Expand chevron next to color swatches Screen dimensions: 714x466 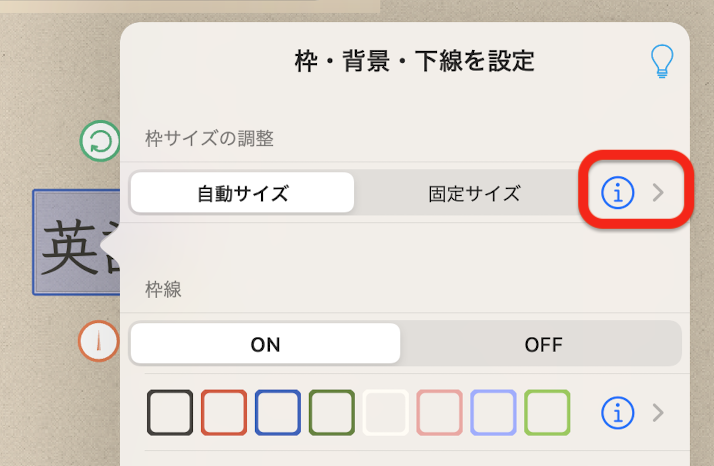(658, 413)
